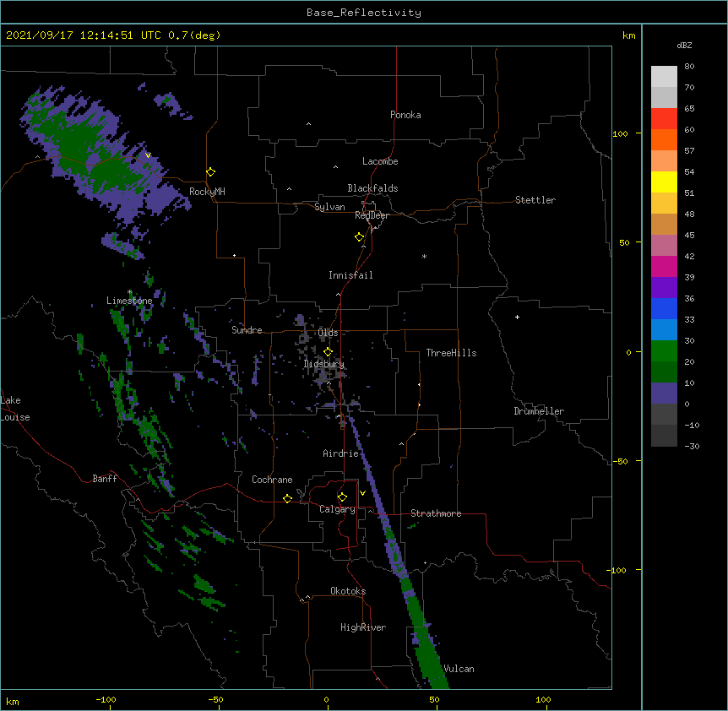
Task: Click the Cochrane label
Action: click(x=272, y=480)
